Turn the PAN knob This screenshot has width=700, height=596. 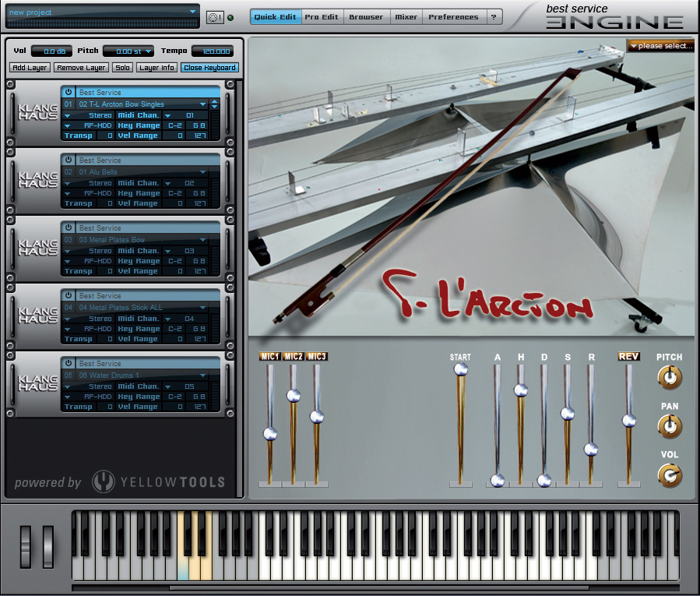[670, 426]
